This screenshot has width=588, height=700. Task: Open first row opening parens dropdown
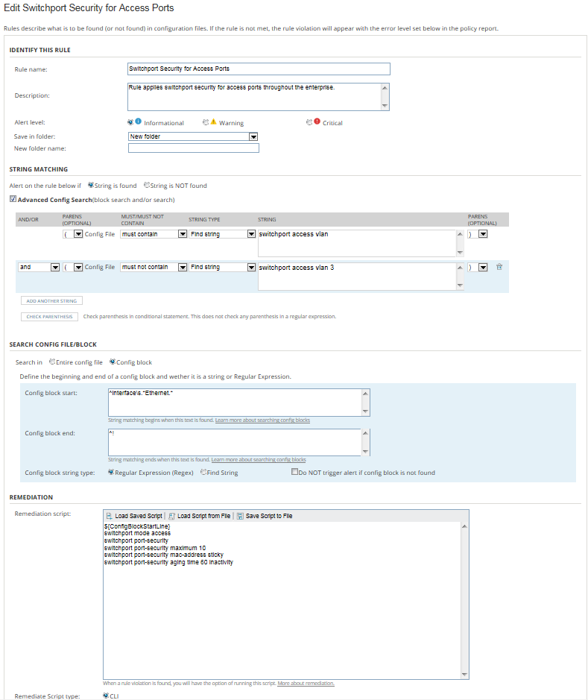[78, 234]
